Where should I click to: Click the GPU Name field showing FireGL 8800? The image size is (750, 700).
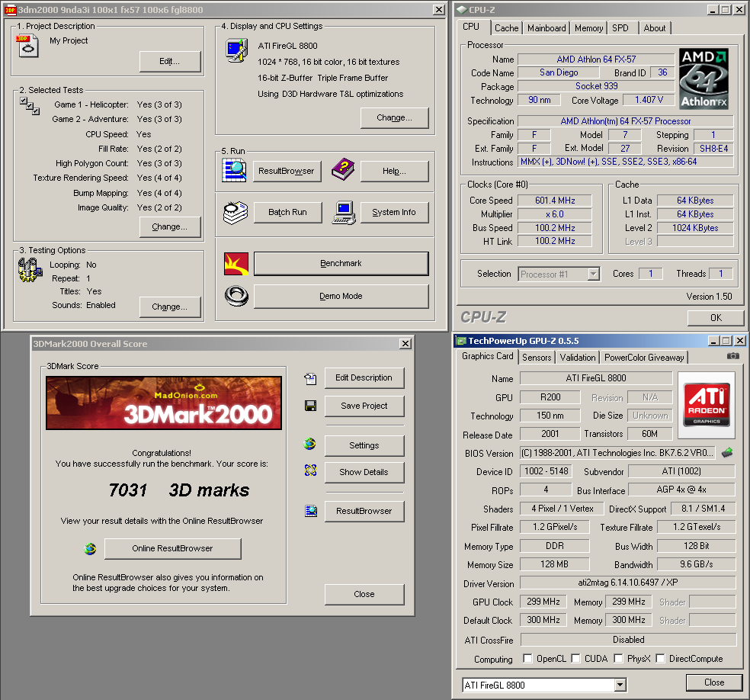point(596,378)
